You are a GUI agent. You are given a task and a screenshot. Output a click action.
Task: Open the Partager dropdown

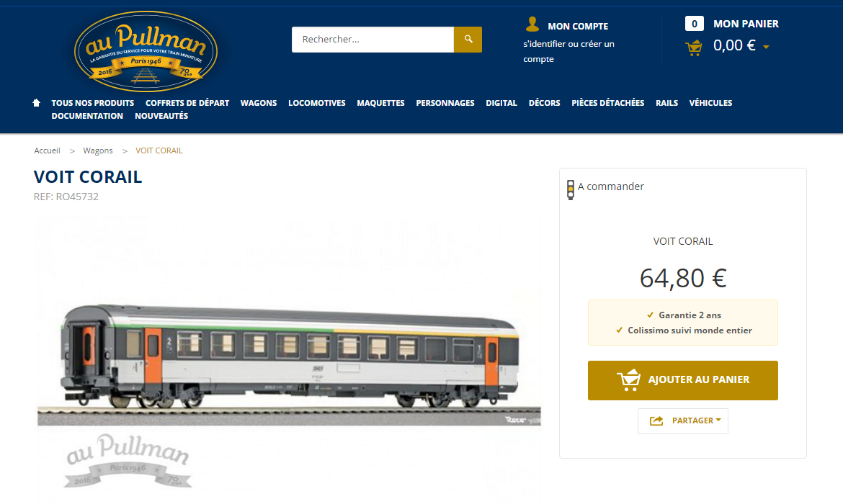point(683,420)
